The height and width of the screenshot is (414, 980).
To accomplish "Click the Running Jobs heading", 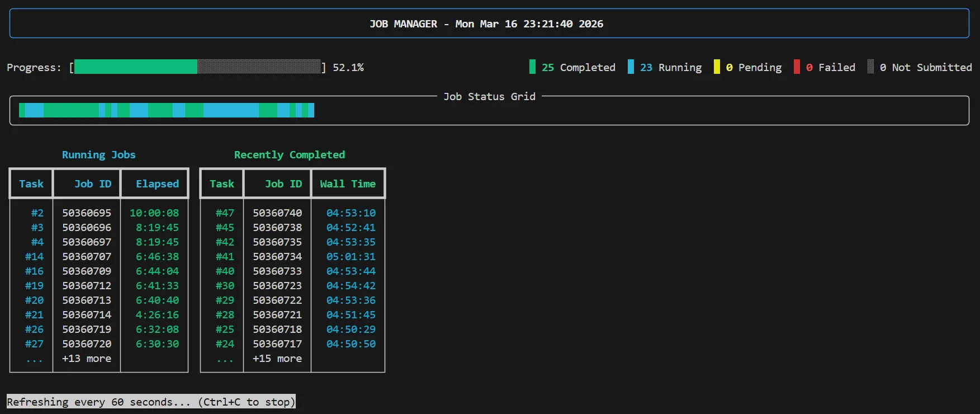I will pyautogui.click(x=99, y=155).
